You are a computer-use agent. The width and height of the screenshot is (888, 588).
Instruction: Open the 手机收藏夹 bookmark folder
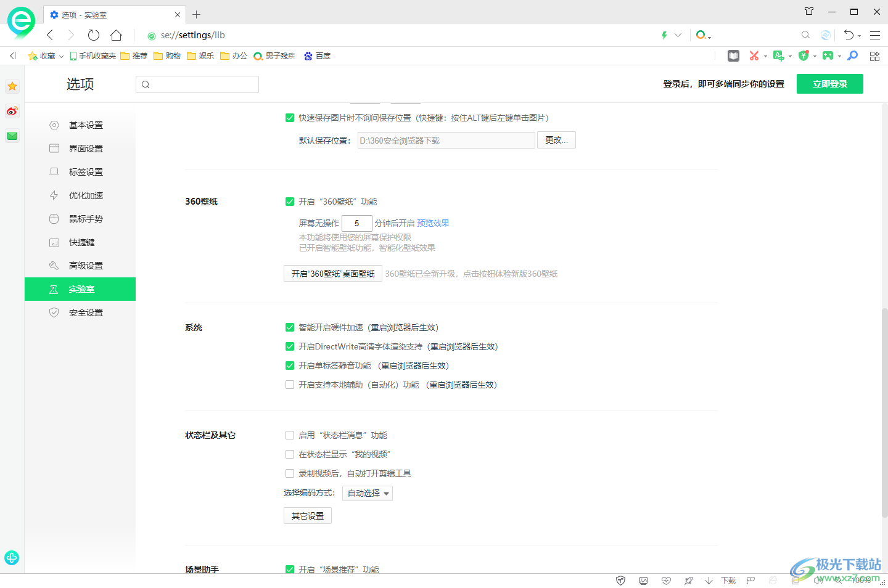click(x=92, y=56)
